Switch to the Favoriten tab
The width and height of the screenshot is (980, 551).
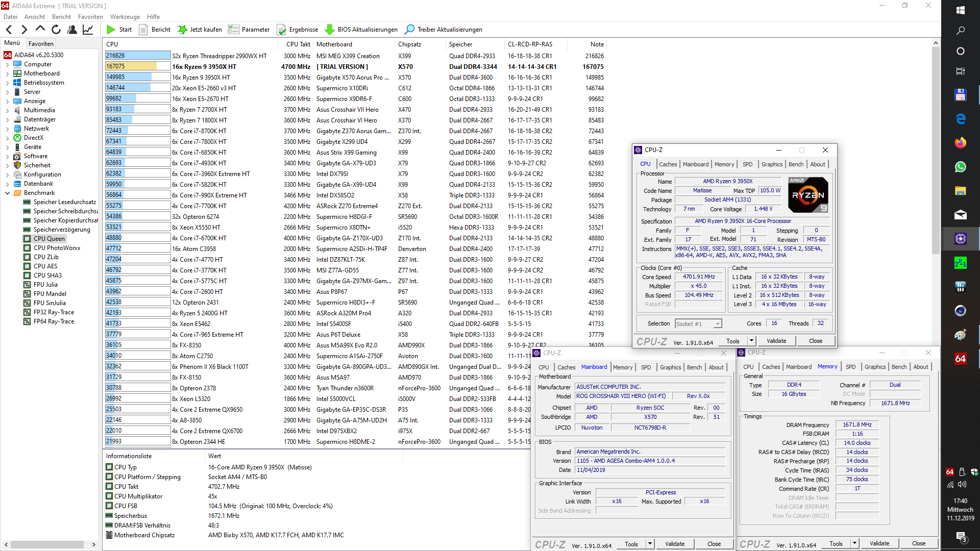pos(41,44)
